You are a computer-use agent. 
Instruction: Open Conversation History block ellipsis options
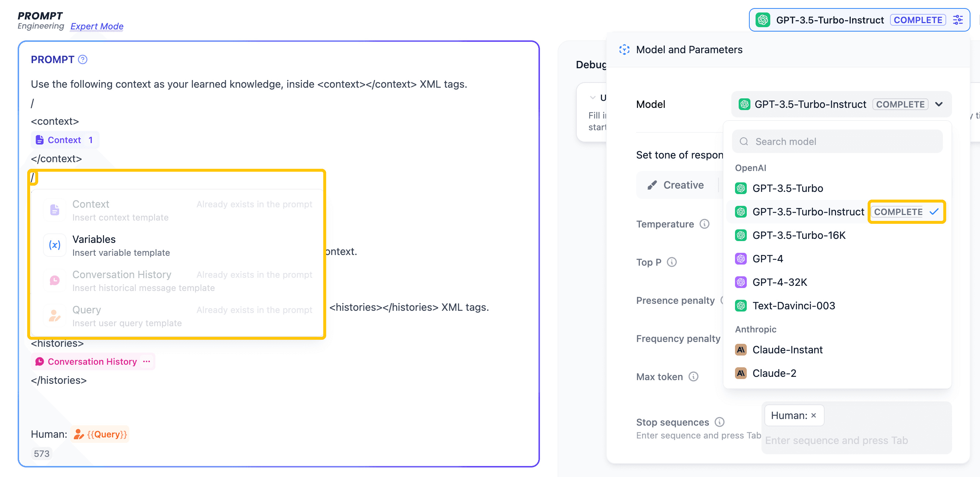point(147,361)
